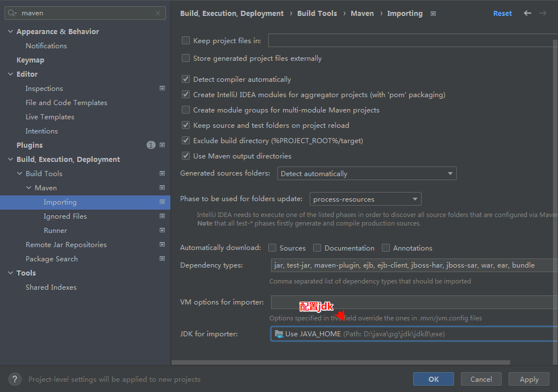This screenshot has height=392, width=558.
Task: Toggle Create IntelliJ IDEA modules for aggregator projects
Action: [x=186, y=94]
